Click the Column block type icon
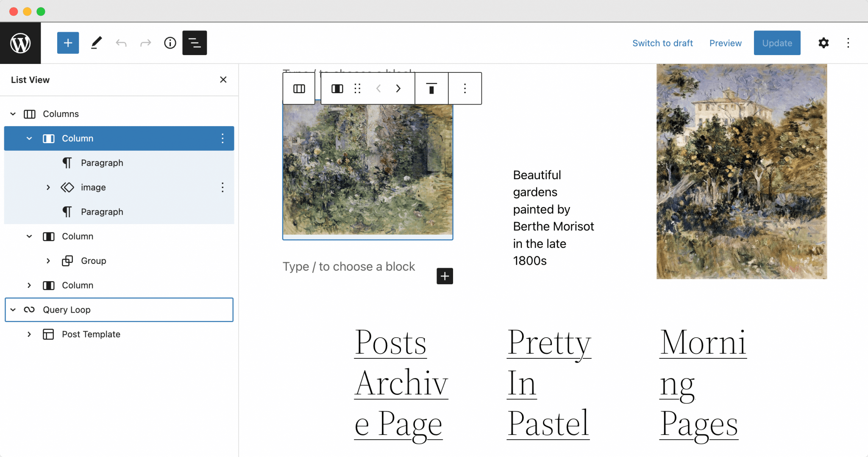 (337, 89)
